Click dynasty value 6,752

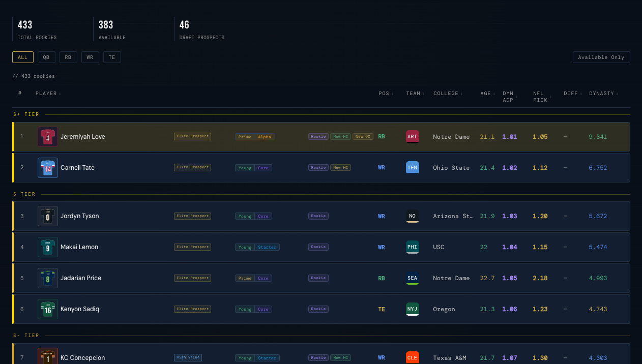[x=598, y=168]
